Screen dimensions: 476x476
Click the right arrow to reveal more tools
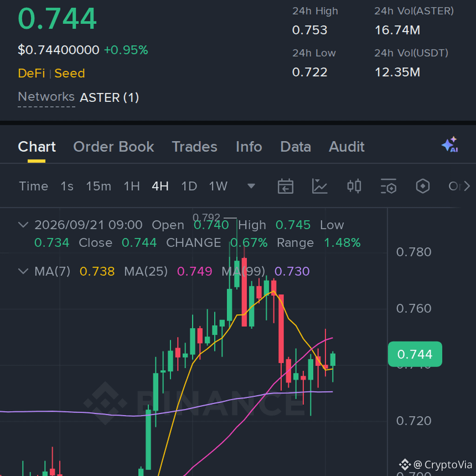tap(467, 186)
